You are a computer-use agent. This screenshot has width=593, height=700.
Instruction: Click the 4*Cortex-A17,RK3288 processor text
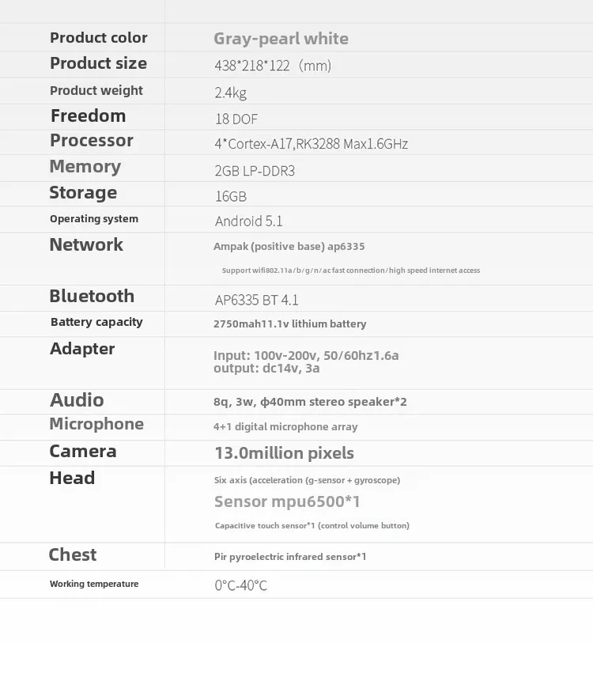point(311,144)
